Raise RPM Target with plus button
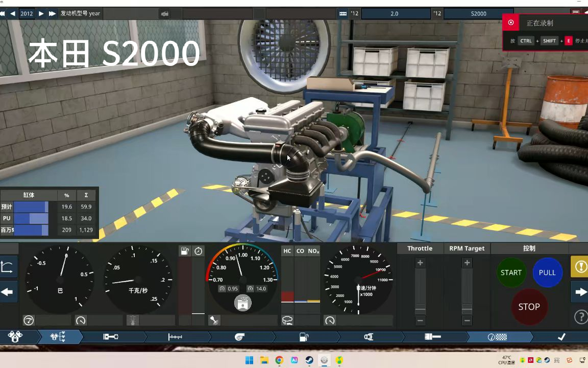This screenshot has width=588, height=368. (467, 263)
